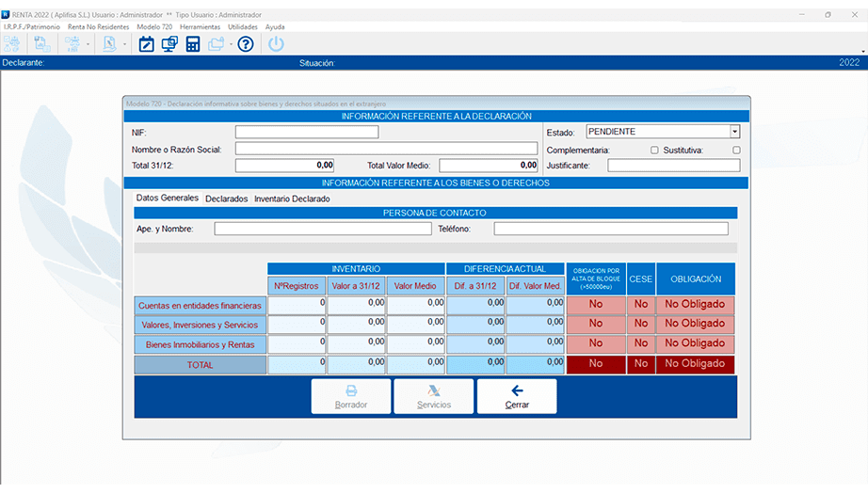
Task: Tick the Complementaria checkbox
Action: coord(654,150)
